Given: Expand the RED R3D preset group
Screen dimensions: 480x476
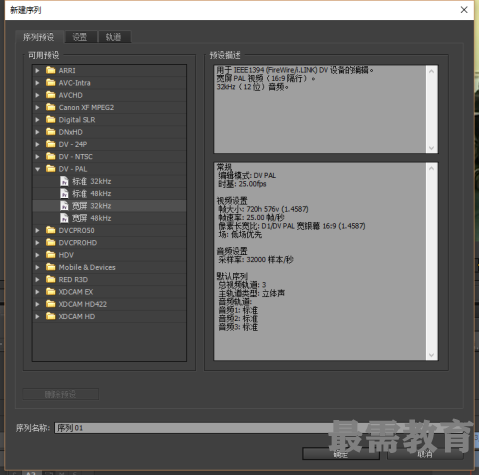Looking at the screenshot, I should coord(37,280).
